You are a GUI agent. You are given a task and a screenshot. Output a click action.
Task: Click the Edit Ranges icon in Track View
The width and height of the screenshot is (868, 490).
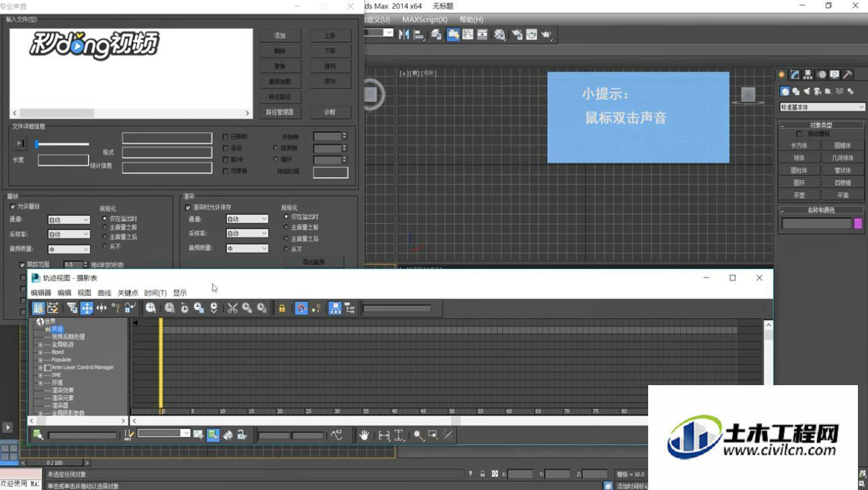[53, 308]
